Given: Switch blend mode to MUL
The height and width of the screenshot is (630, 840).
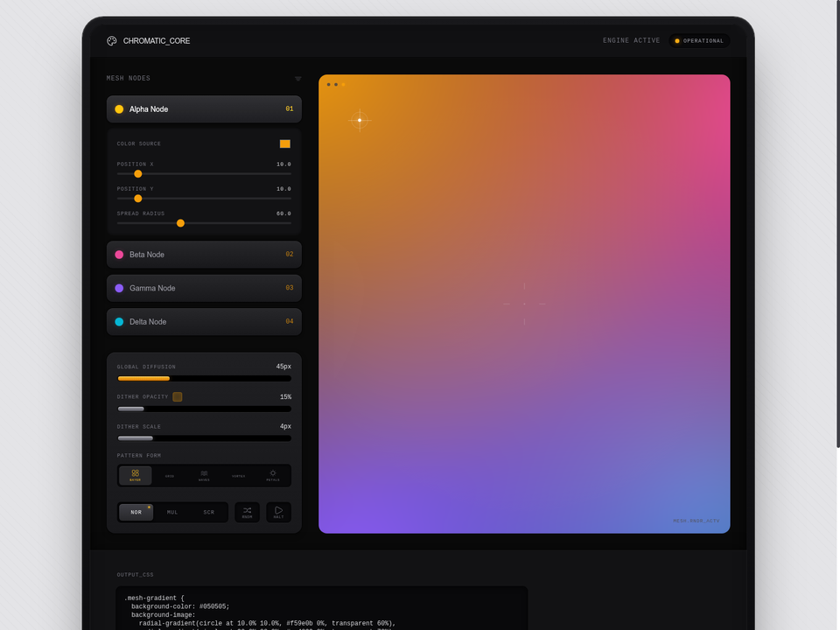Looking at the screenshot, I should [x=172, y=512].
